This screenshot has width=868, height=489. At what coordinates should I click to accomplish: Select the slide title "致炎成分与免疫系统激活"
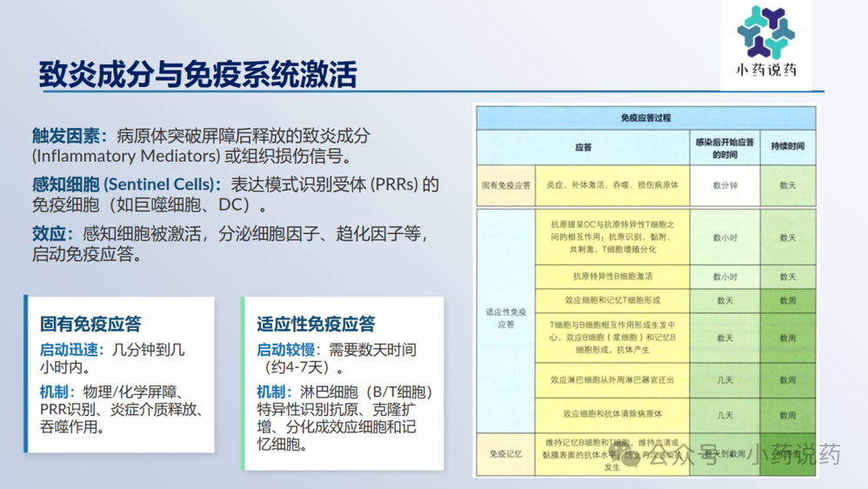(197, 74)
